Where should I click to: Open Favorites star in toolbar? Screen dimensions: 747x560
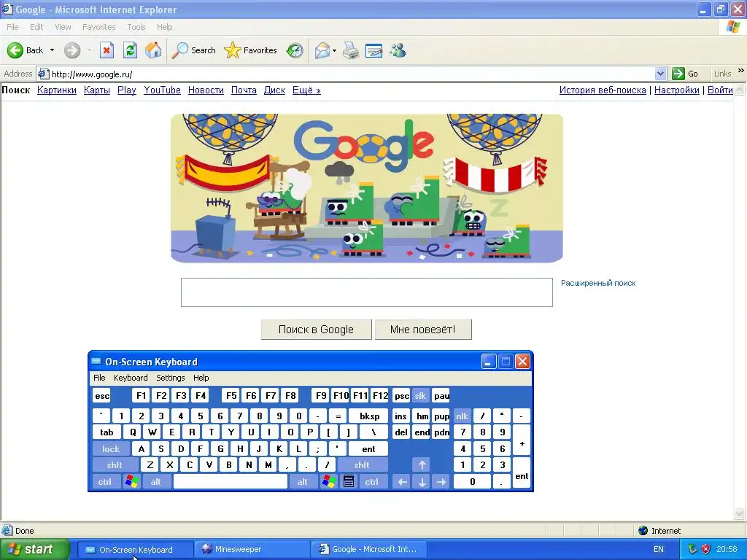point(233,50)
